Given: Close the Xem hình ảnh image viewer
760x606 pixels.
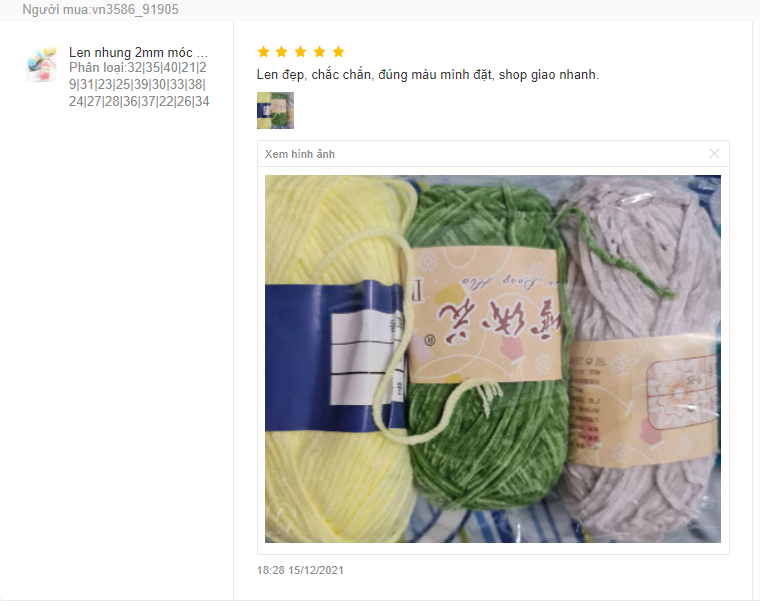Looking at the screenshot, I should coord(714,154).
